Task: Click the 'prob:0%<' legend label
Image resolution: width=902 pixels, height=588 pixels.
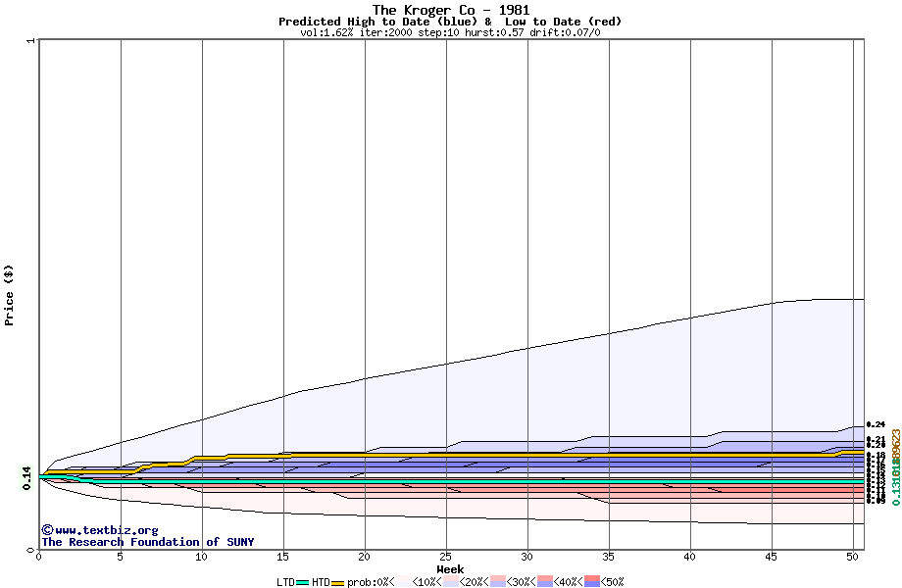Action: click(x=371, y=582)
